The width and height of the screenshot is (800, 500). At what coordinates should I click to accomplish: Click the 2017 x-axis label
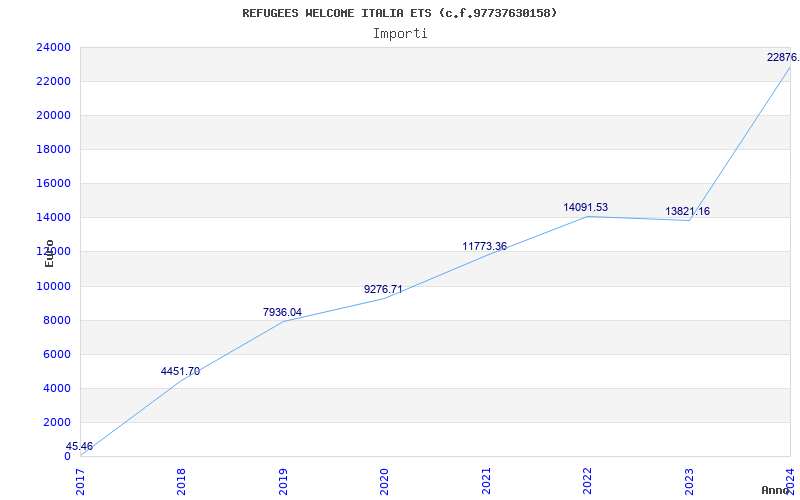coord(80,482)
